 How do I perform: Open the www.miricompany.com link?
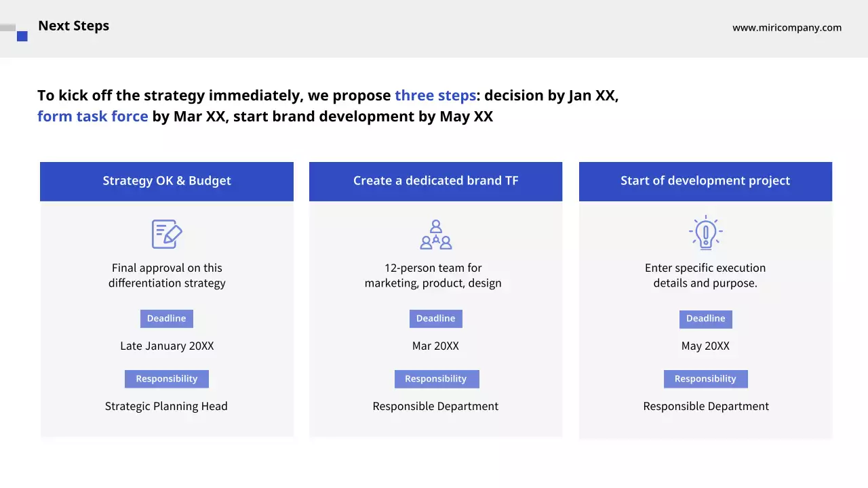point(787,28)
